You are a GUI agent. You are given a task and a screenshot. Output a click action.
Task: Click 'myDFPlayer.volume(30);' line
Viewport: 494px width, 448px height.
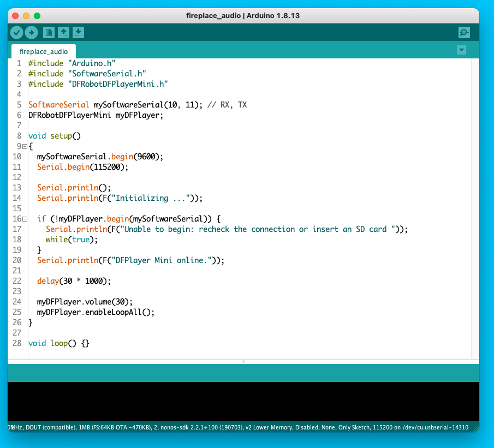(x=85, y=302)
